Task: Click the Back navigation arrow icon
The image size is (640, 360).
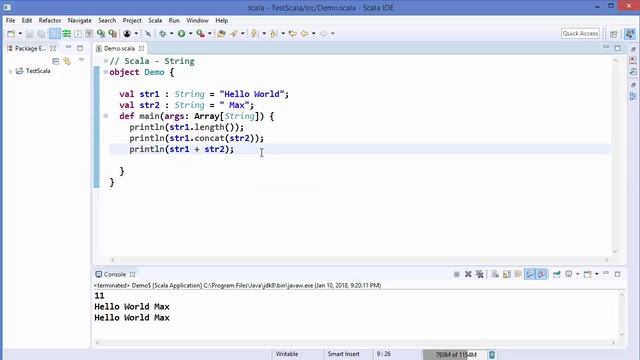Action: (x=304, y=34)
